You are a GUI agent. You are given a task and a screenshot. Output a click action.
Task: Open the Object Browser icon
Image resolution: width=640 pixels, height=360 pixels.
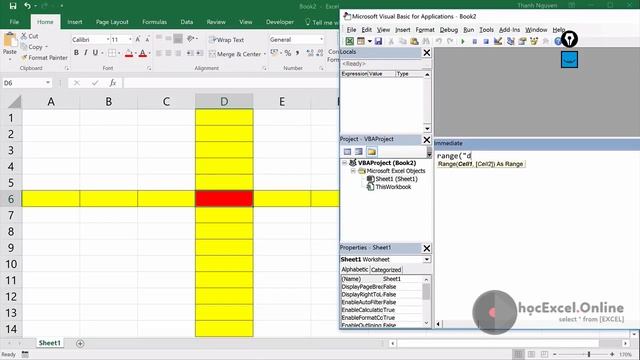(534, 41)
